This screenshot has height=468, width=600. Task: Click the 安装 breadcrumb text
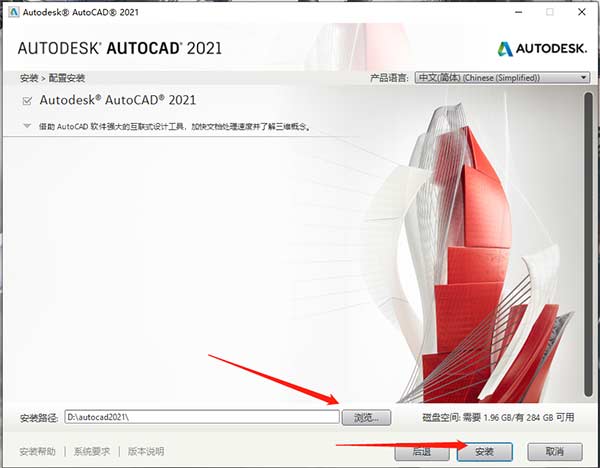pos(29,78)
